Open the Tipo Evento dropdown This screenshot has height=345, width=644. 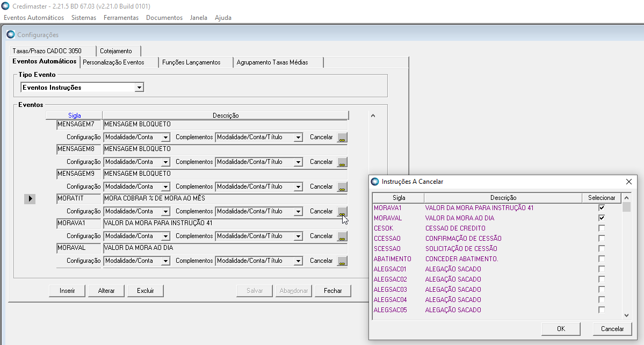click(139, 88)
